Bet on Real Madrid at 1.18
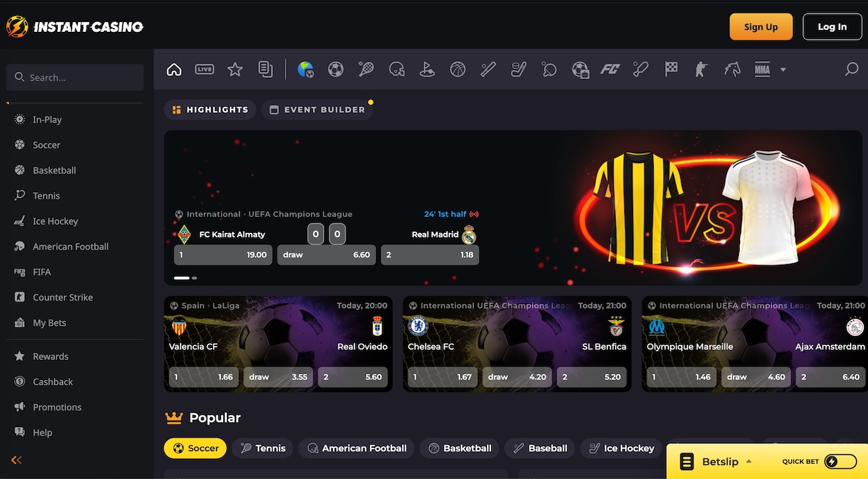 429,255
